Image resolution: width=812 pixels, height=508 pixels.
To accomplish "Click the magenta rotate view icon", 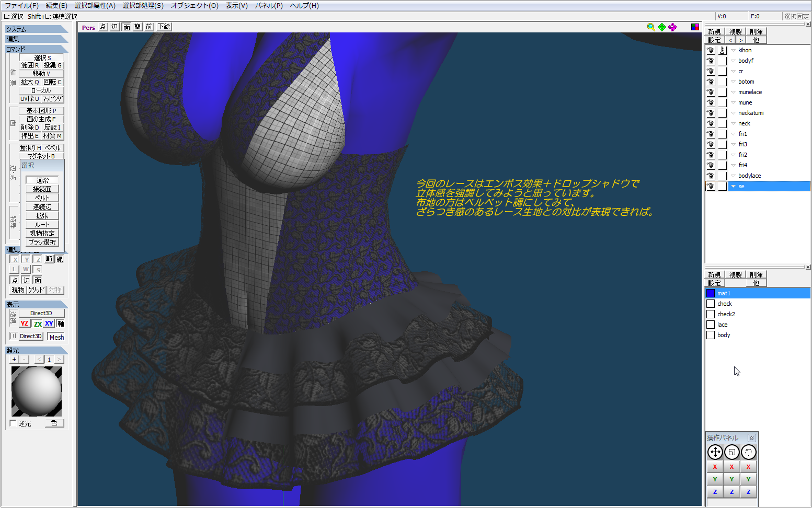I will pyautogui.click(x=672, y=27).
